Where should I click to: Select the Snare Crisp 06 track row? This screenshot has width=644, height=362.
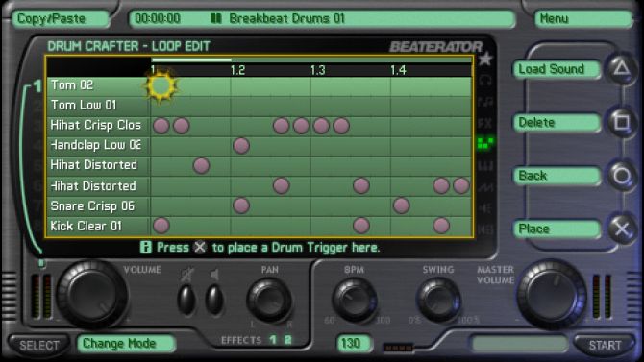[x=260, y=205]
